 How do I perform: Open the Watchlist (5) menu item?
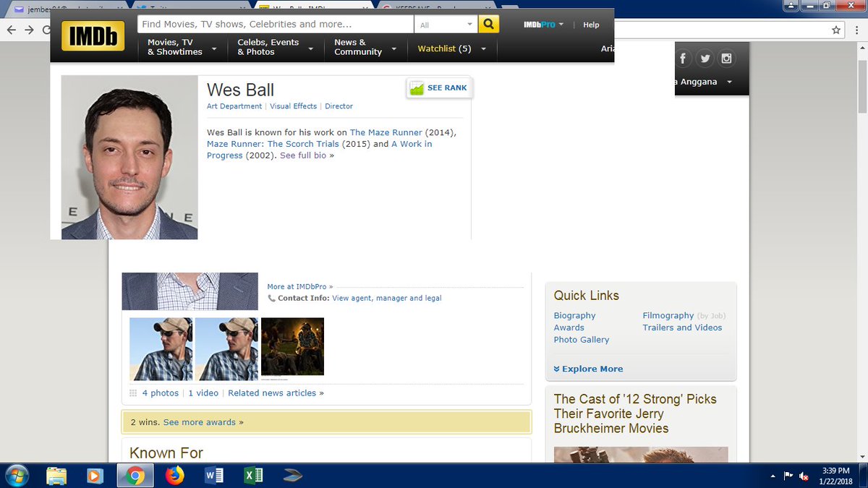click(x=444, y=49)
